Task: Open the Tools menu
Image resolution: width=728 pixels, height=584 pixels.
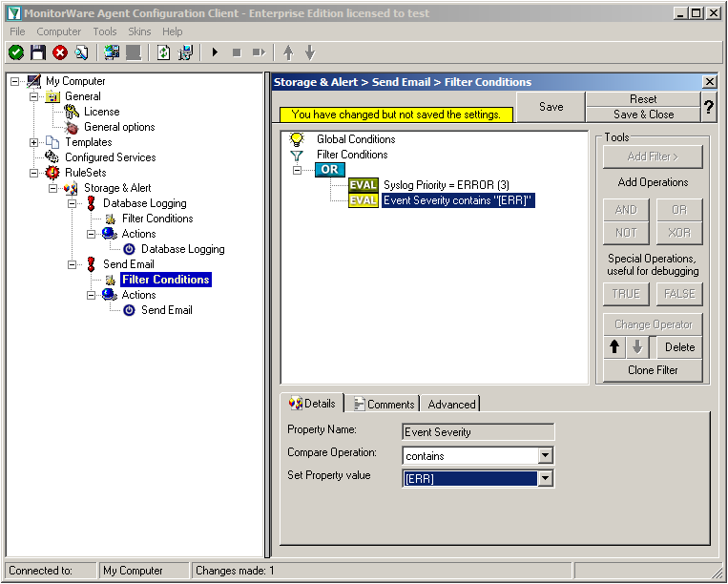Action: pos(105,31)
